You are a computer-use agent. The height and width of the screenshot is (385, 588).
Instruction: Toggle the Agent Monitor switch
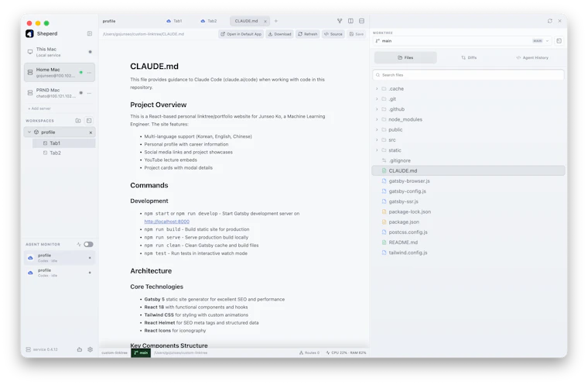pyautogui.click(x=88, y=244)
